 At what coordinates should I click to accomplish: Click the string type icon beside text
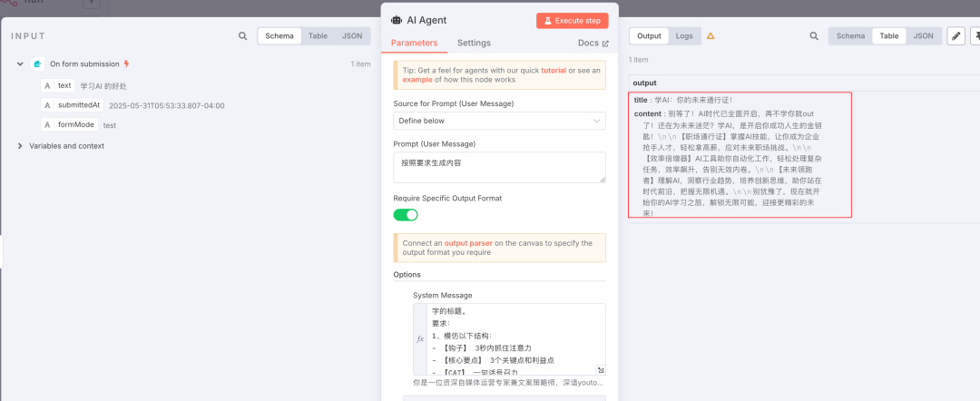pos(47,85)
